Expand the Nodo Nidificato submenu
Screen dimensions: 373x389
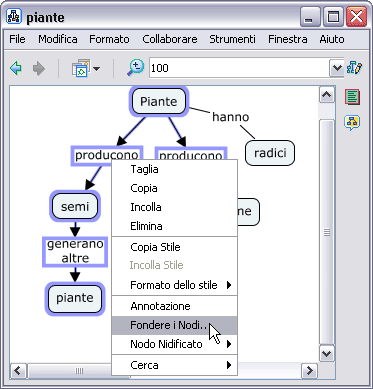(x=174, y=344)
